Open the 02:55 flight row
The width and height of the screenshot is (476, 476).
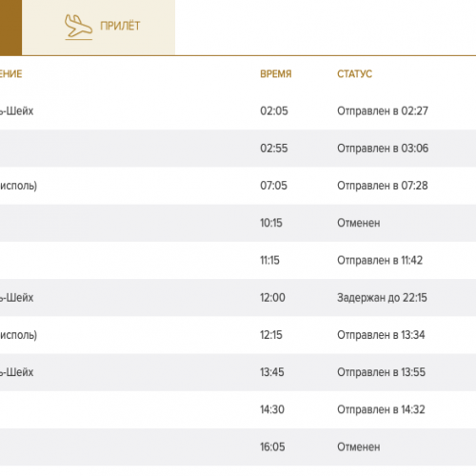tap(238, 149)
